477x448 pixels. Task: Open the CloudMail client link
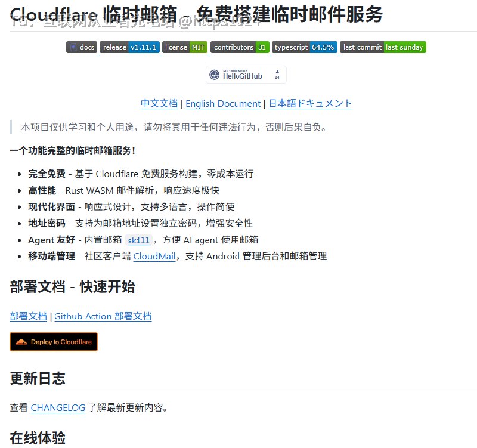pos(154,257)
